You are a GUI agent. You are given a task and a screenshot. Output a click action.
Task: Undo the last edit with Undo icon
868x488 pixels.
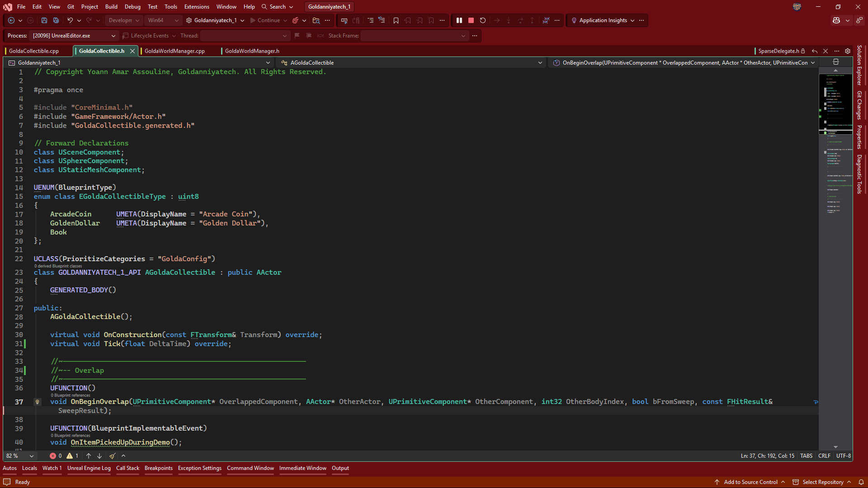(x=70, y=20)
